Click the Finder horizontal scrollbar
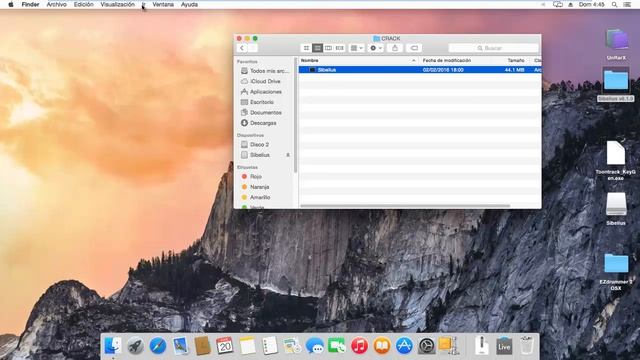 point(405,206)
